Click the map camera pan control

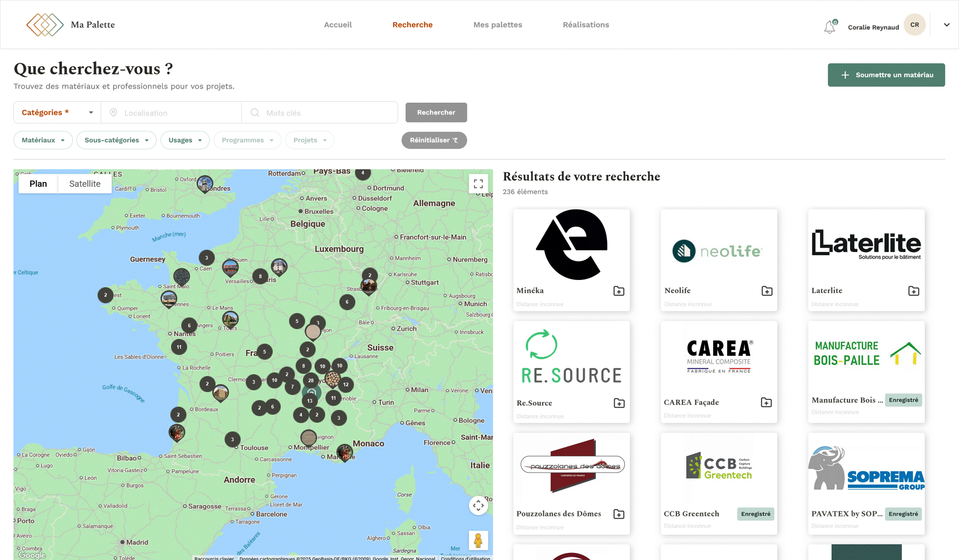(478, 505)
